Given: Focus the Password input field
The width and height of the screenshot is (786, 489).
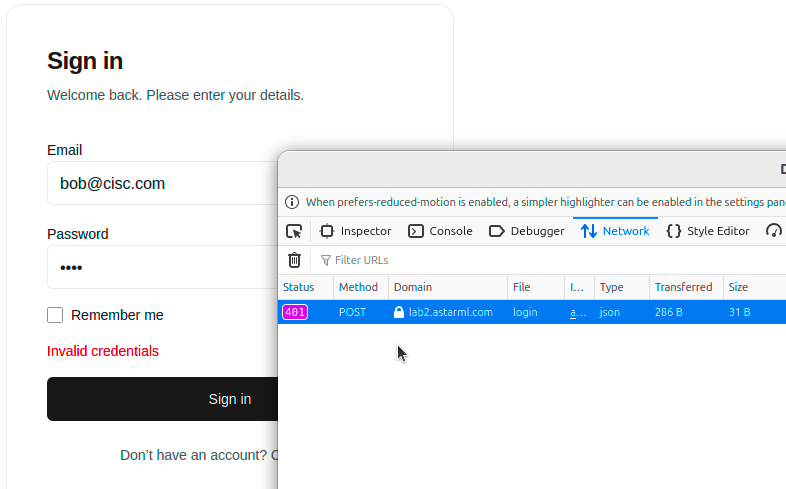Looking at the screenshot, I should [162, 267].
